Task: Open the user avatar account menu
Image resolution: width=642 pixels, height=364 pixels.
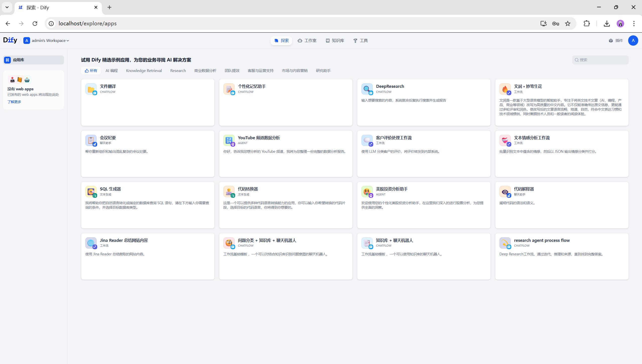Action: (x=633, y=41)
